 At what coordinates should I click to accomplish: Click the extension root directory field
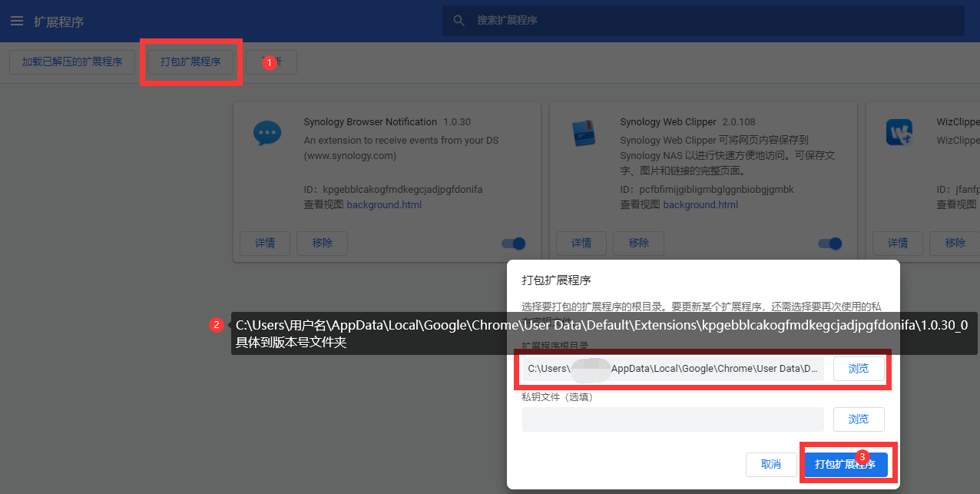pyautogui.click(x=673, y=369)
